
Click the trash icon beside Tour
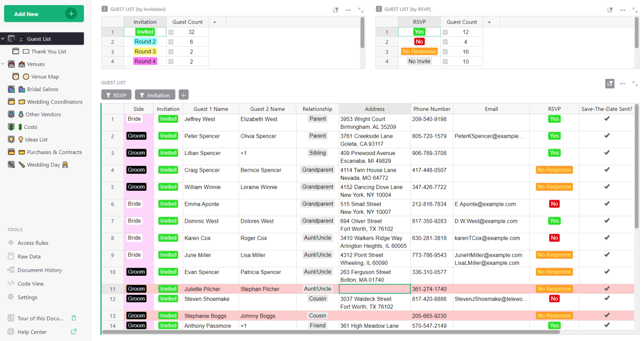pos(73,318)
